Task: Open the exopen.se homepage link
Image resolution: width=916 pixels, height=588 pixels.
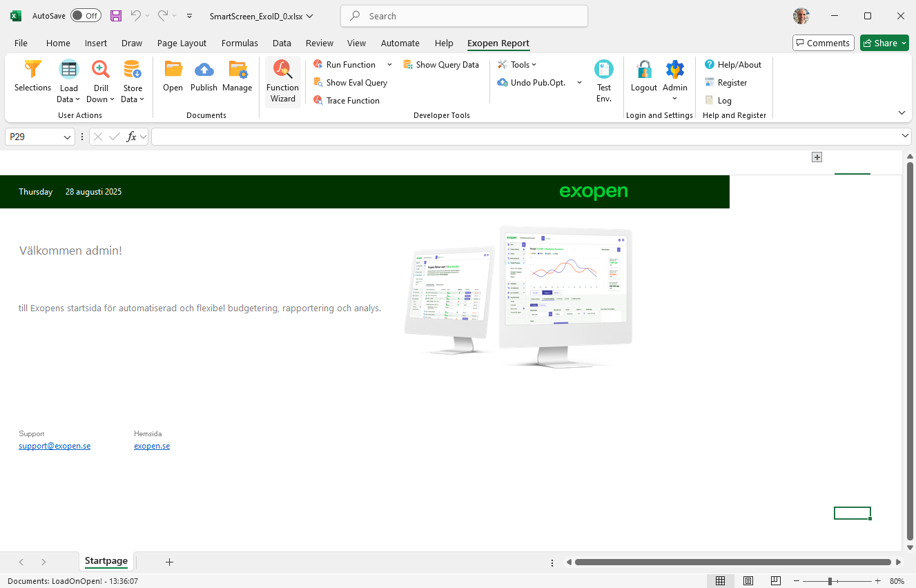Action: tap(152, 446)
